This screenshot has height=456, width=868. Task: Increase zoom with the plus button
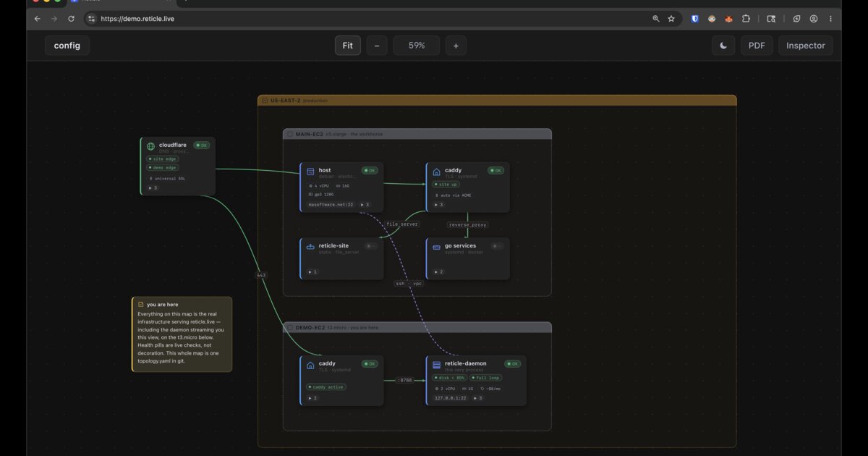[456, 46]
